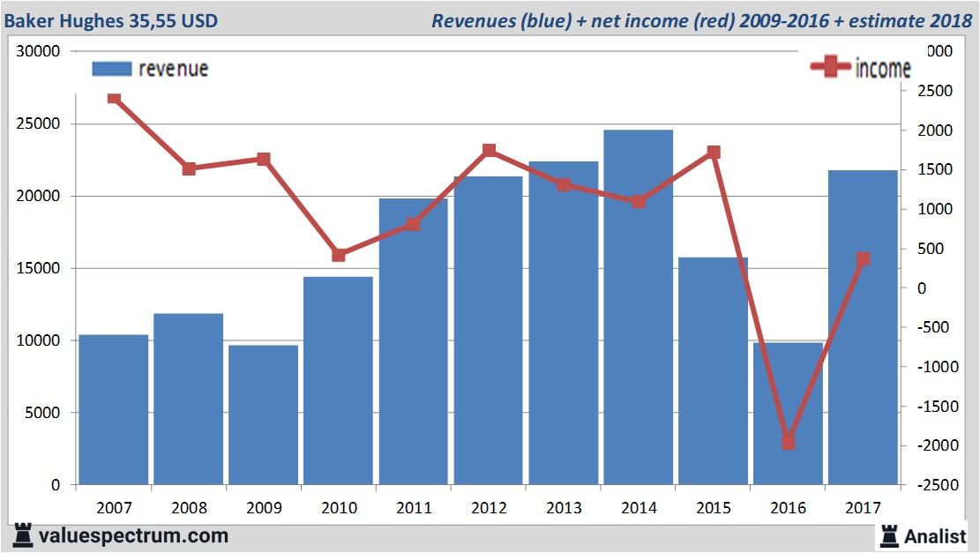
Task: Click the 2010 income data point marker
Action: (x=339, y=255)
